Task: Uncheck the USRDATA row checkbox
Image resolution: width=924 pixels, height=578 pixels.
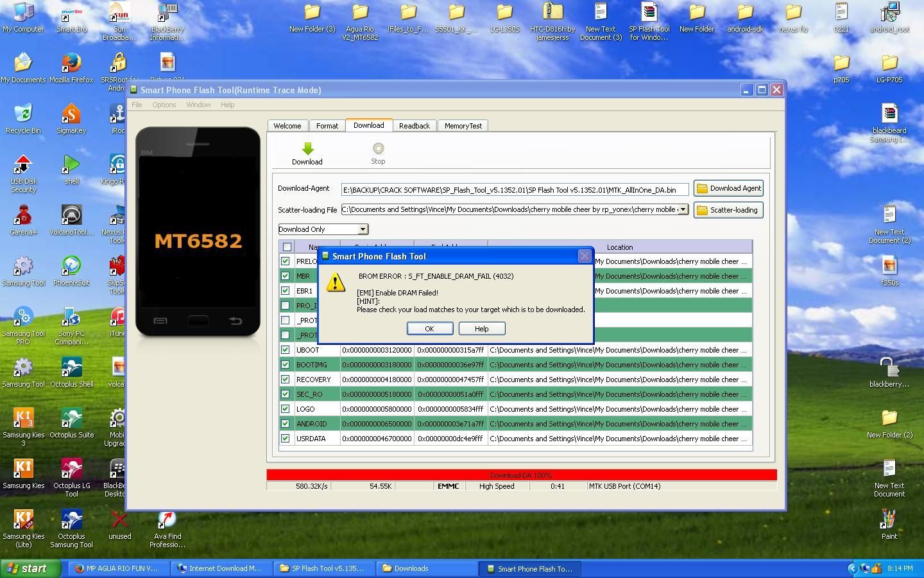Action: 286,439
